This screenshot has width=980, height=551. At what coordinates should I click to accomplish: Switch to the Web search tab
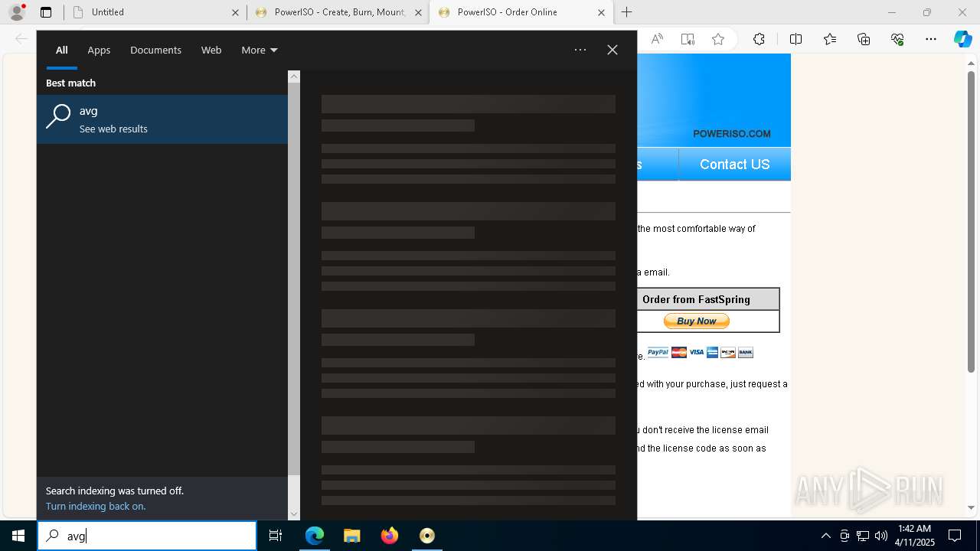point(211,50)
